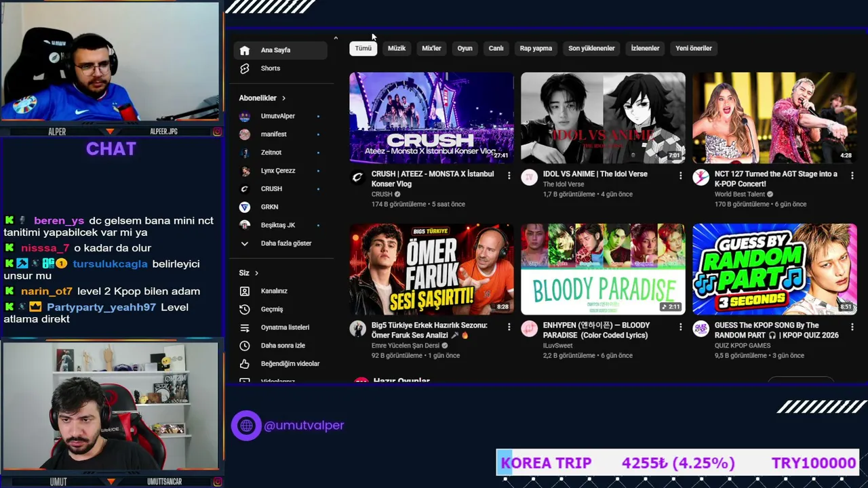The height and width of the screenshot is (488, 868).
Task: Play the Ömer Faruk Sesi Şaşırttı thumbnail
Action: click(x=431, y=269)
